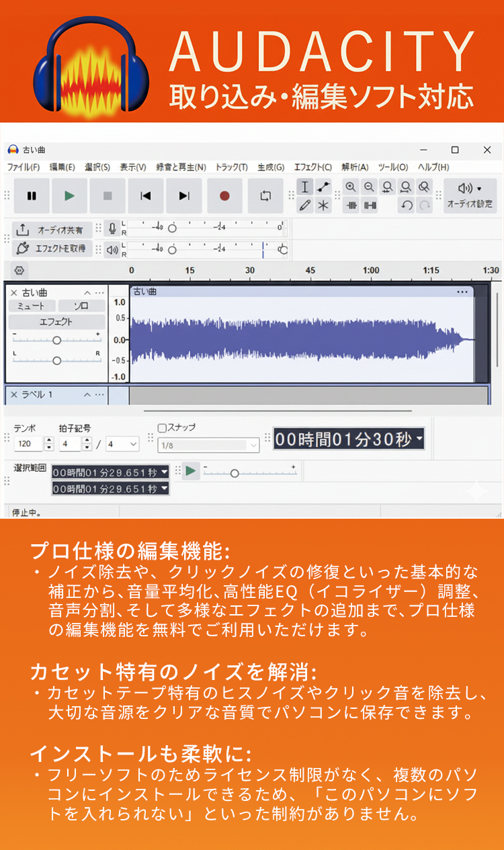The height and width of the screenshot is (850, 504).
Task: Select the Multi-tool asterisk icon
Action: click(x=324, y=206)
